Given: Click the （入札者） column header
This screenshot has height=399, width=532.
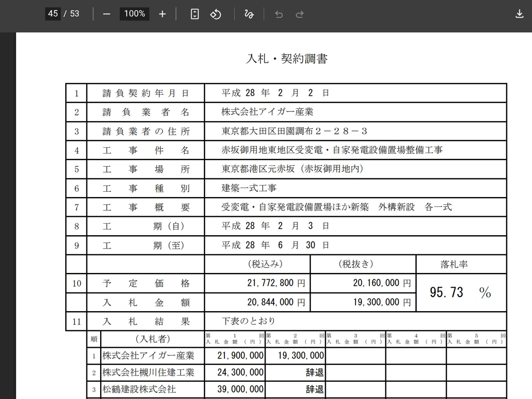Looking at the screenshot, I should pyautogui.click(x=153, y=339).
